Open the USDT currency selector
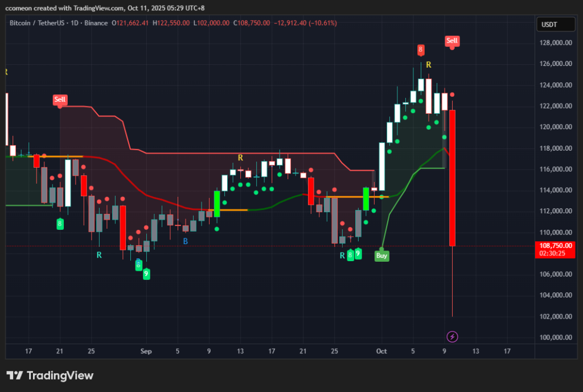Screen dimensions: 583x392 point(549,24)
